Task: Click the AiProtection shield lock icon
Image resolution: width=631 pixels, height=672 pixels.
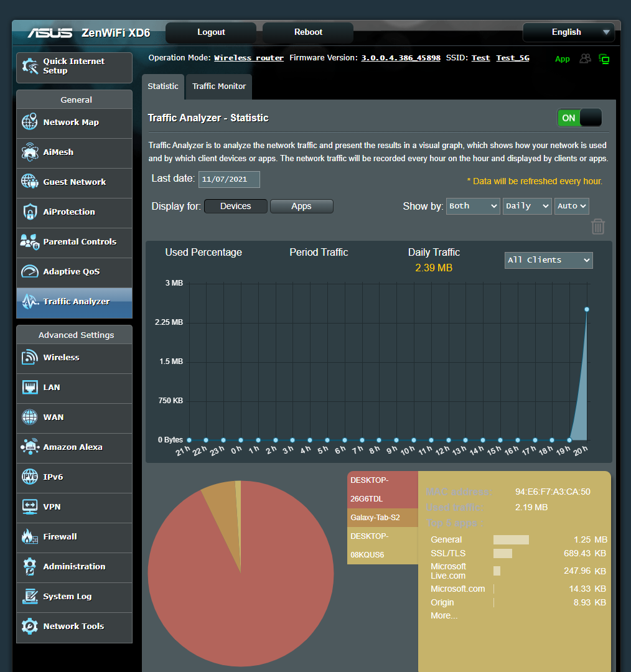Action: [x=30, y=212]
